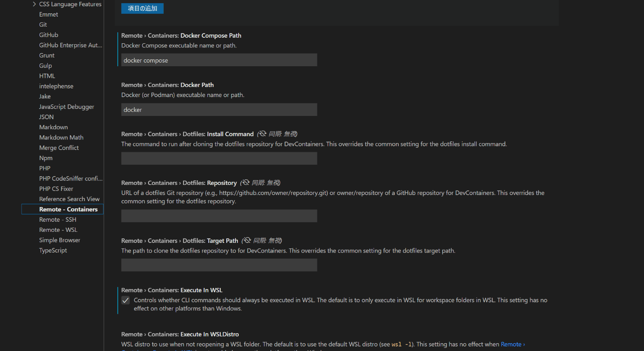The width and height of the screenshot is (644, 351).
Task: Select HTML in settings tree
Action: [47, 76]
